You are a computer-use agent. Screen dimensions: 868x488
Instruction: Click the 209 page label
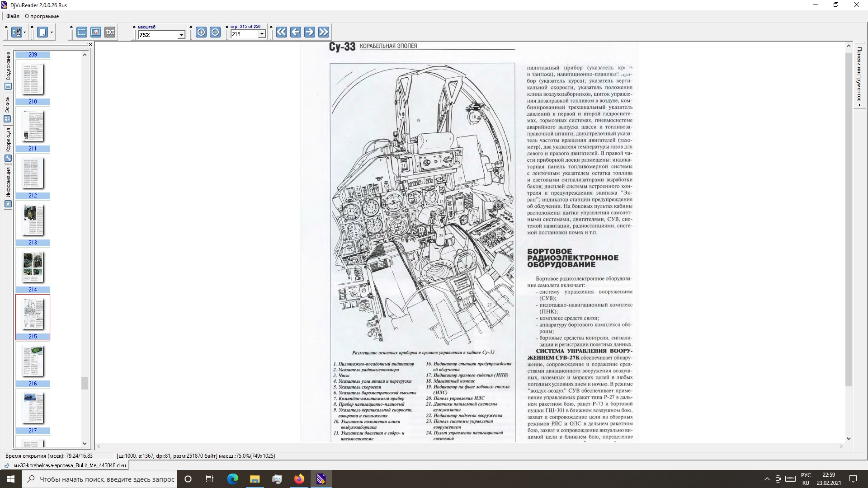pyautogui.click(x=33, y=55)
